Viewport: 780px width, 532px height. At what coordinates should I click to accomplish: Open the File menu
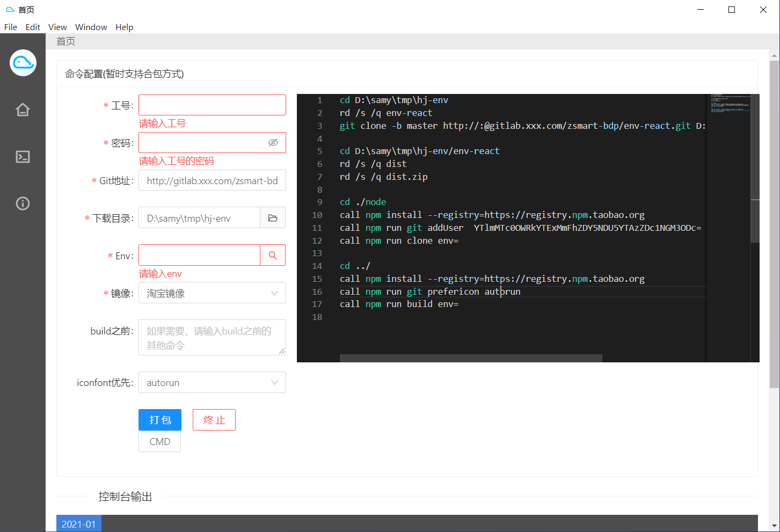[x=11, y=27]
